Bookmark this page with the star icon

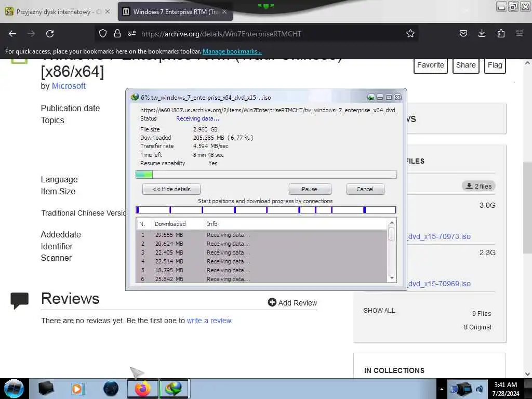point(410,33)
